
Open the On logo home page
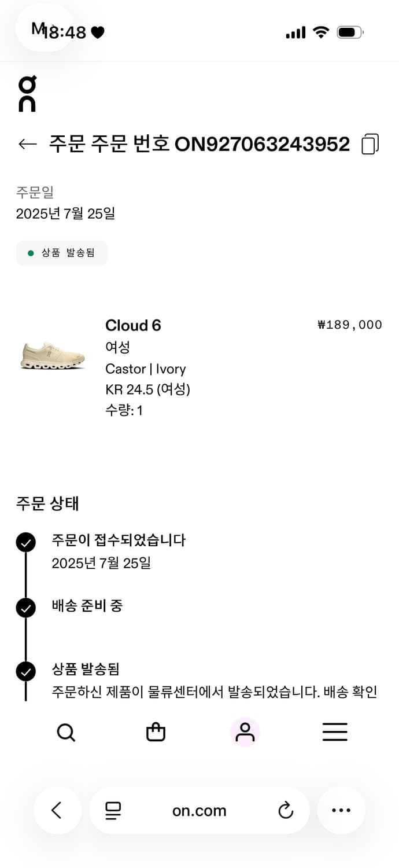tap(25, 94)
